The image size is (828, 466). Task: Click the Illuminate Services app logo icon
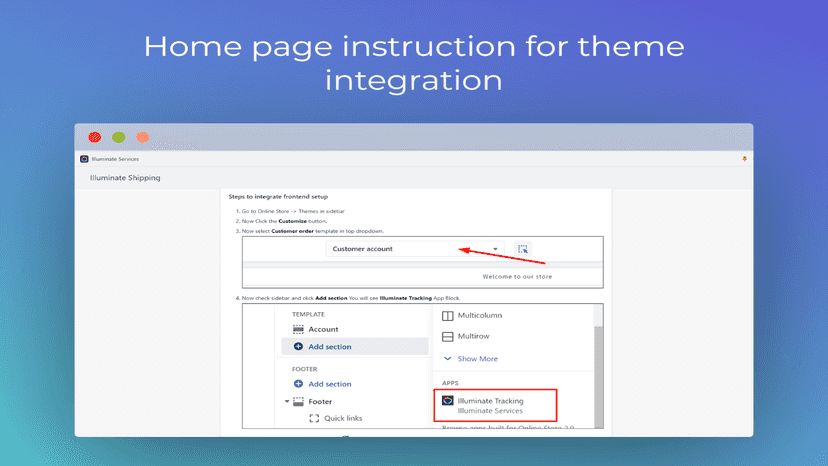click(84, 159)
